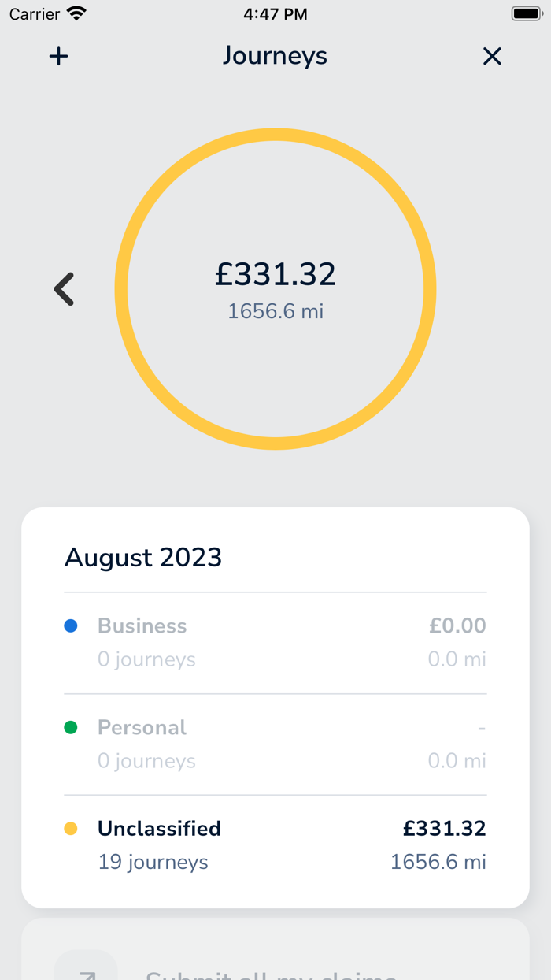Select the Personal category to filter journeys
This screenshot has width=551, height=980.
(142, 727)
